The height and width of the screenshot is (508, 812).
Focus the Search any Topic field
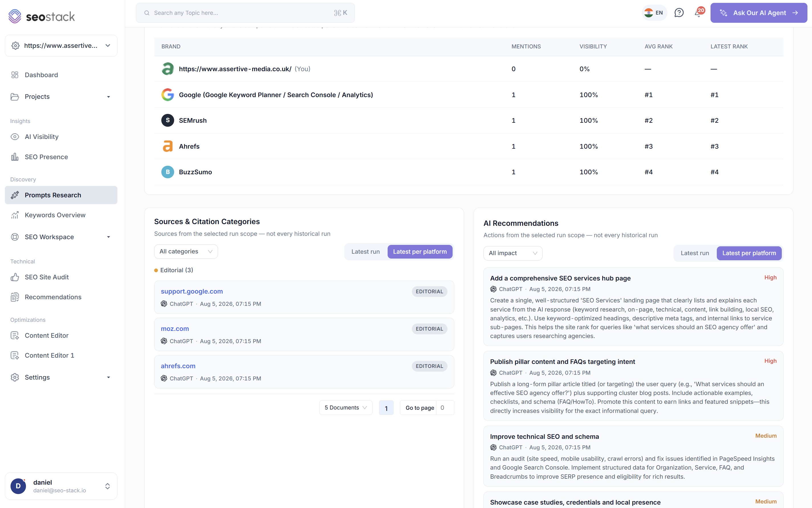[x=245, y=13]
